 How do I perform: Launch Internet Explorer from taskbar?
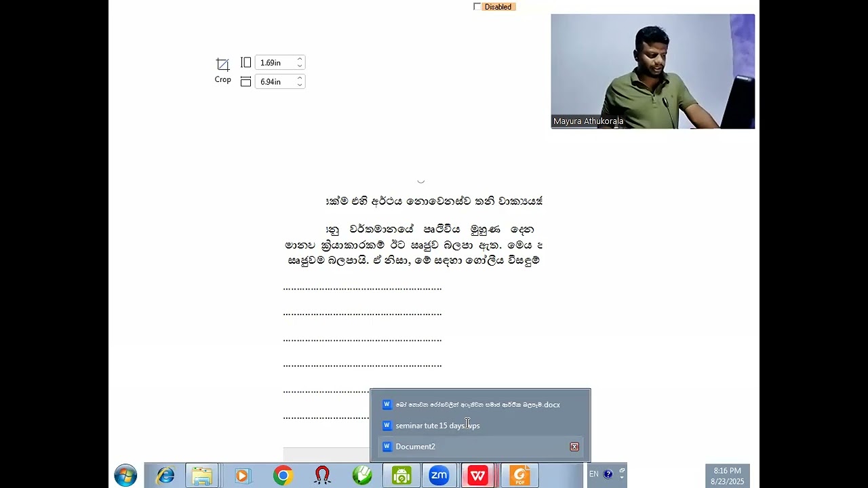click(165, 476)
